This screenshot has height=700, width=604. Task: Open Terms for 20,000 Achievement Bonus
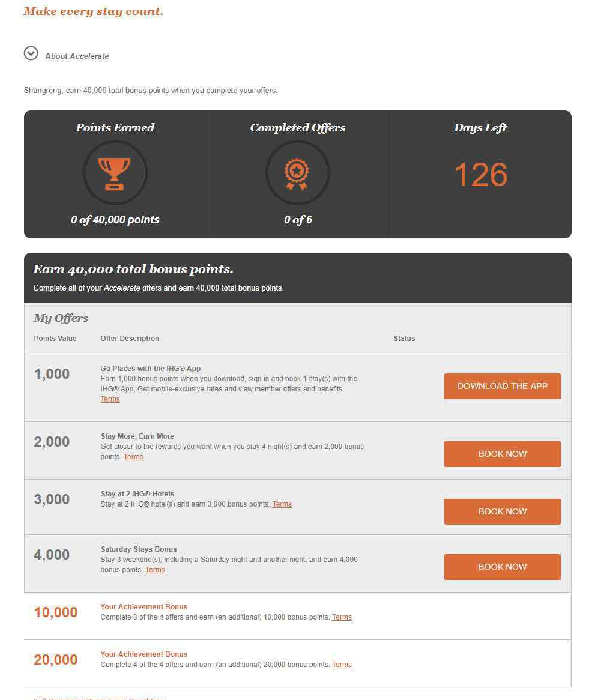click(x=342, y=665)
